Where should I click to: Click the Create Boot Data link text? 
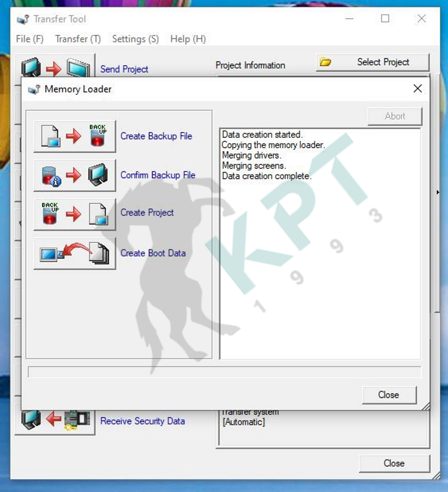(153, 253)
